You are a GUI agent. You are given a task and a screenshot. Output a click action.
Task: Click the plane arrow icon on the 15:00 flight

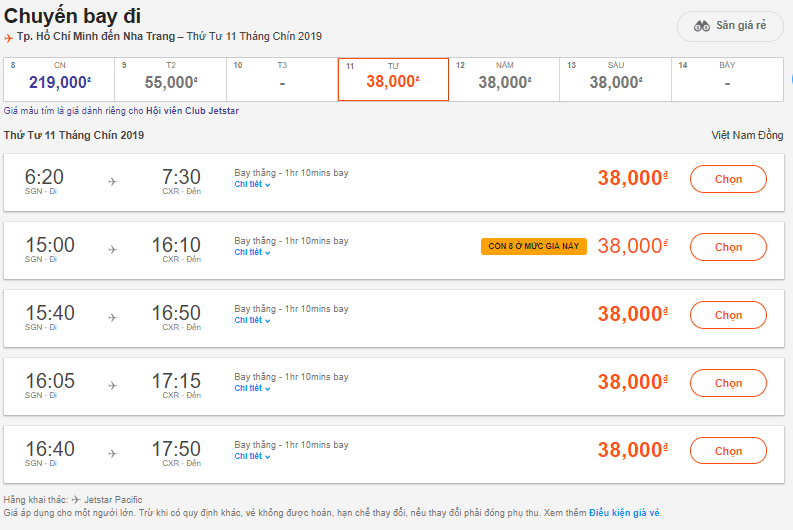point(112,249)
